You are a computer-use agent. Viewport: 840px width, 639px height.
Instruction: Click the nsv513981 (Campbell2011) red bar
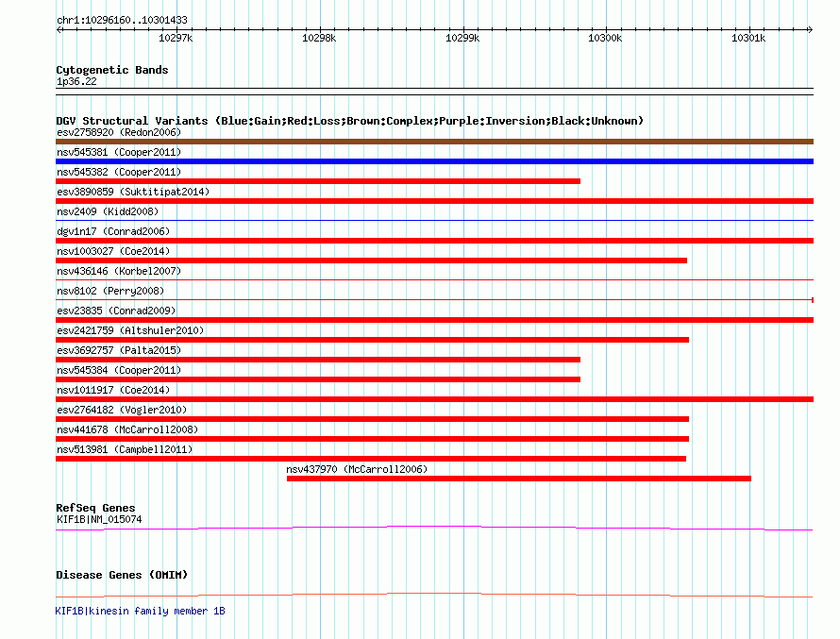click(371, 459)
